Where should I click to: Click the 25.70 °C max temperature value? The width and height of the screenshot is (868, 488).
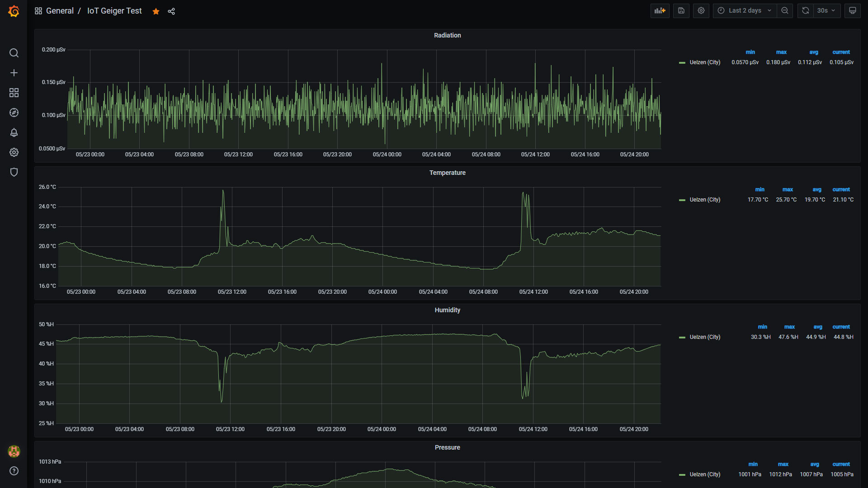coord(787,200)
